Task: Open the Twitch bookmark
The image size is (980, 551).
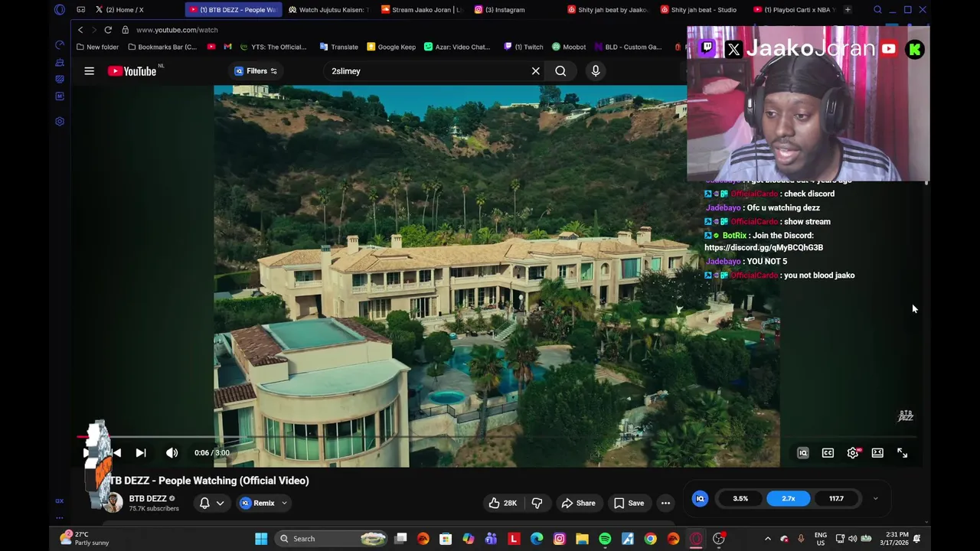Action: point(524,47)
